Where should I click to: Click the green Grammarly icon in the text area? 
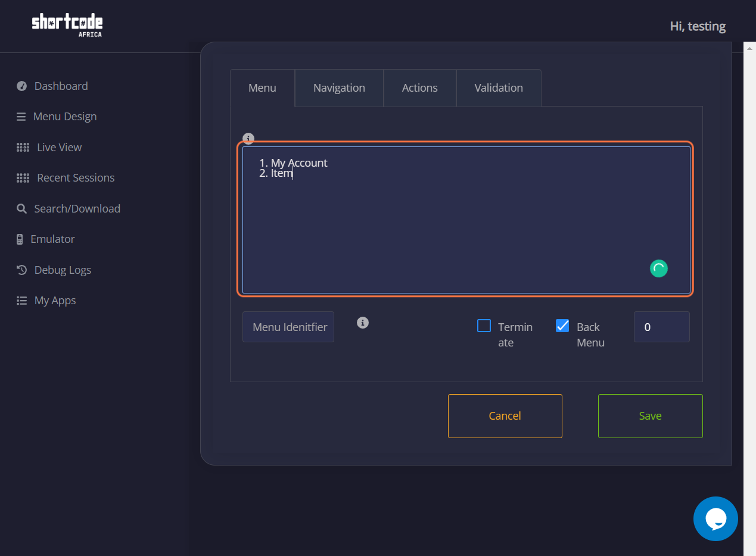point(658,268)
